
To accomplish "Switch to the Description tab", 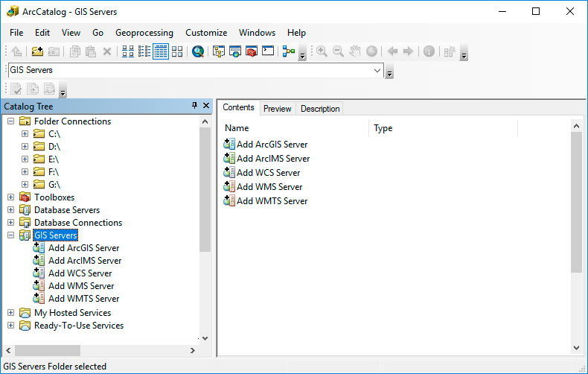I will [320, 109].
